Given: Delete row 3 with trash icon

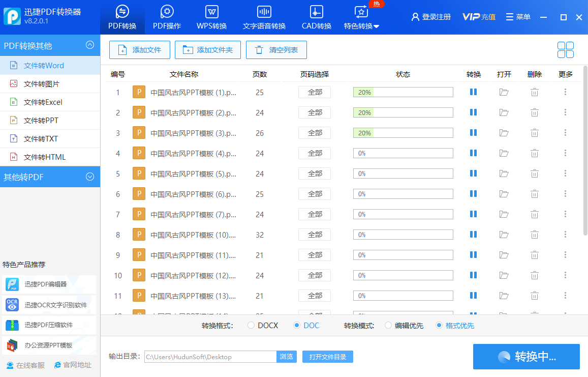Looking at the screenshot, I should click(x=534, y=133).
